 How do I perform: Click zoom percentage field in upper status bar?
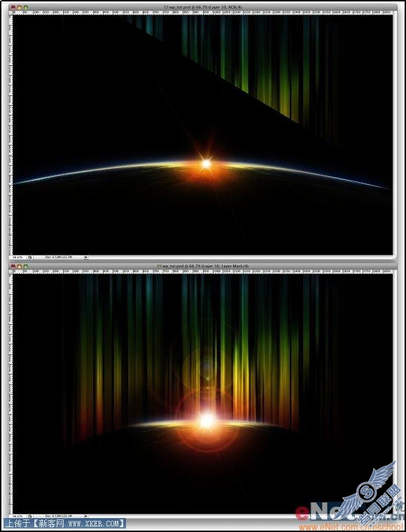17,257
